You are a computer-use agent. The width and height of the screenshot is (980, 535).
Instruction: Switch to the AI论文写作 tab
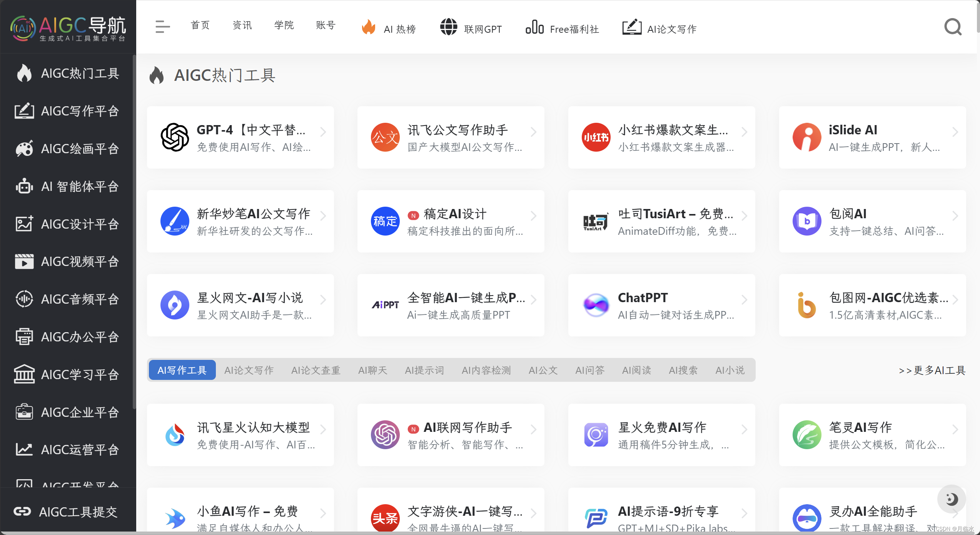pyautogui.click(x=249, y=370)
